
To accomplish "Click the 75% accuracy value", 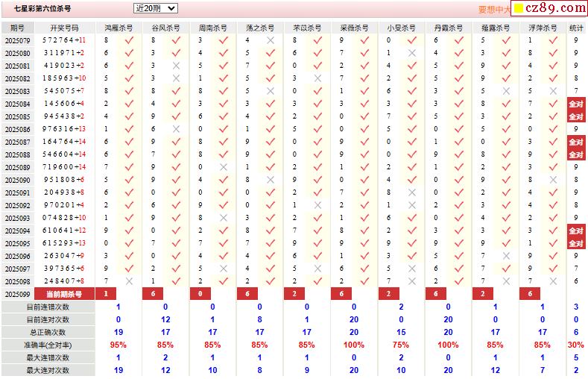I will click(x=401, y=345).
